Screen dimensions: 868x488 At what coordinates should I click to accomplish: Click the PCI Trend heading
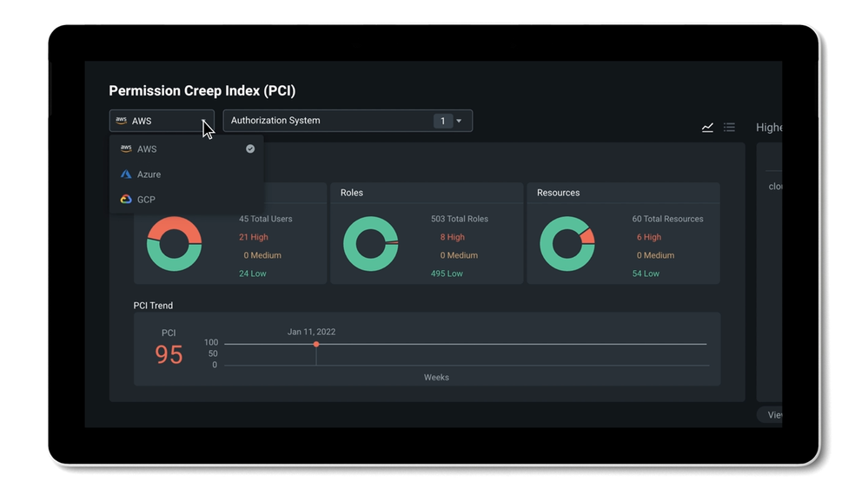(153, 306)
